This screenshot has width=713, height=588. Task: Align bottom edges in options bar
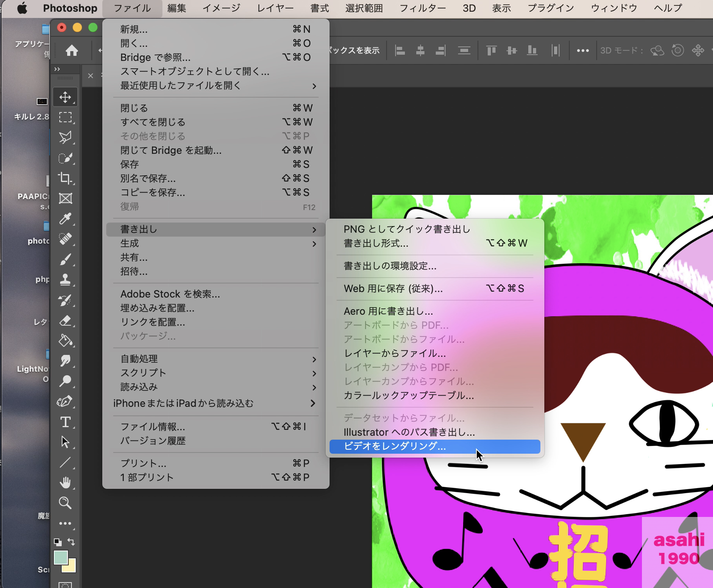click(532, 50)
